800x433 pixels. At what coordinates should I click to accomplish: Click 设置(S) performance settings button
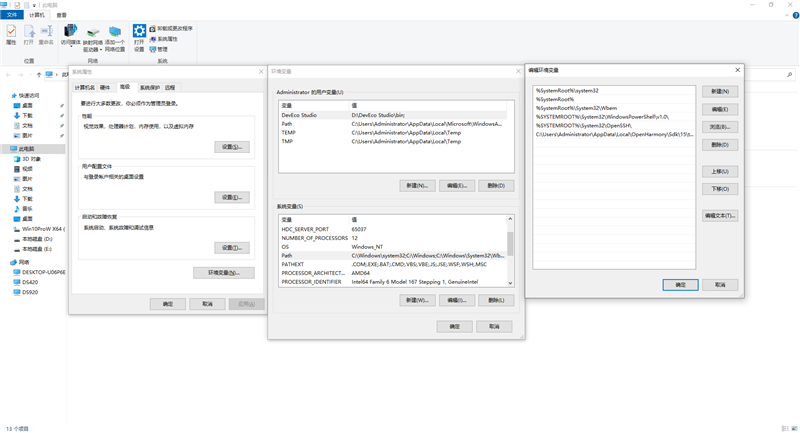click(232, 147)
